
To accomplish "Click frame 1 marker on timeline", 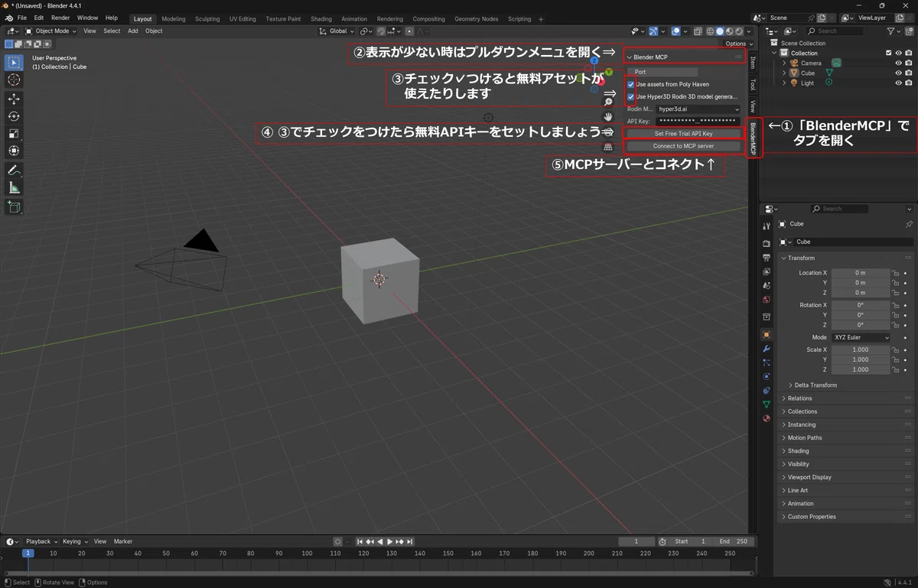I will [x=28, y=553].
